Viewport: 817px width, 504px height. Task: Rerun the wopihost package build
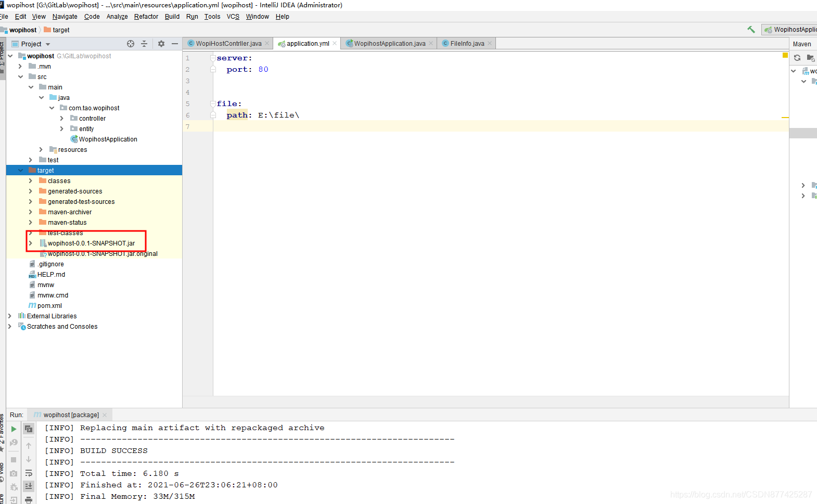coord(14,429)
